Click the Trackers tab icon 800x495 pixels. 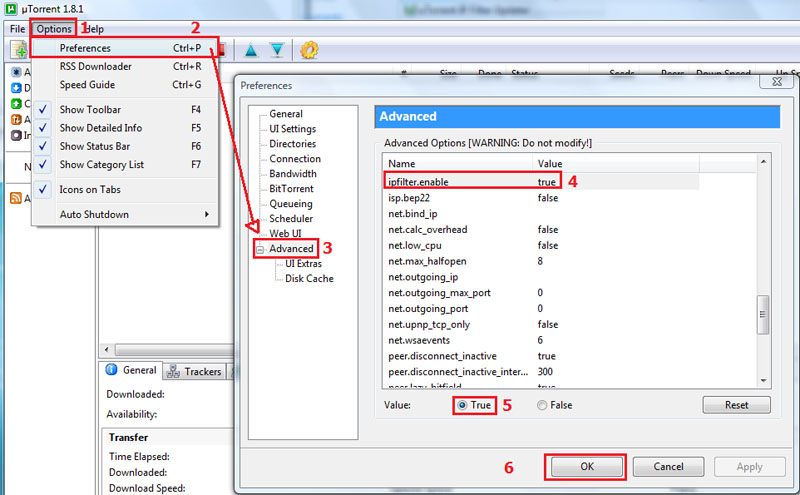pyautogui.click(x=173, y=372)
